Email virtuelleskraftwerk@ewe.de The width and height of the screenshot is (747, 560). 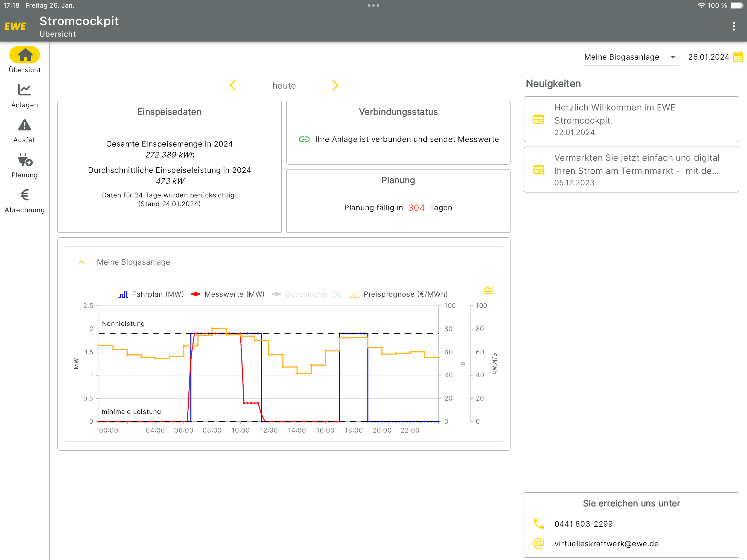(x=606, y=543)
